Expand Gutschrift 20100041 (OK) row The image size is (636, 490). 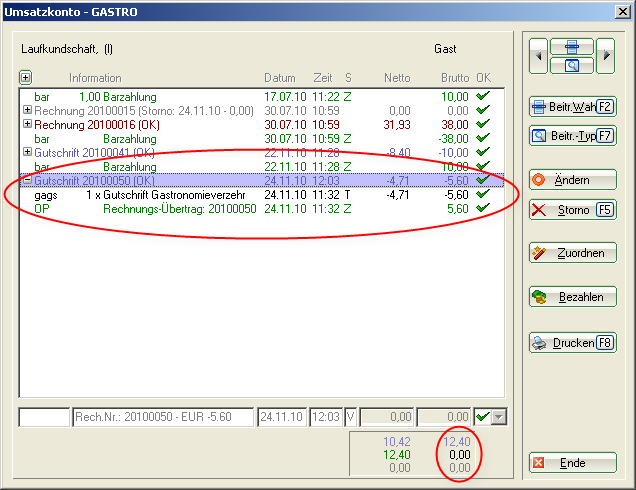click(27, 152)
